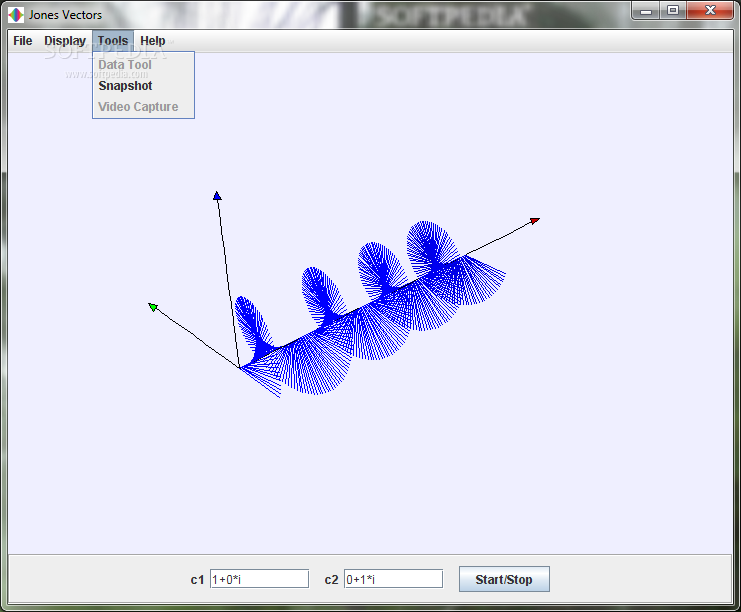The image size is (741, 612).
Task: Click the red axis arrowhead
Action: 534,221
